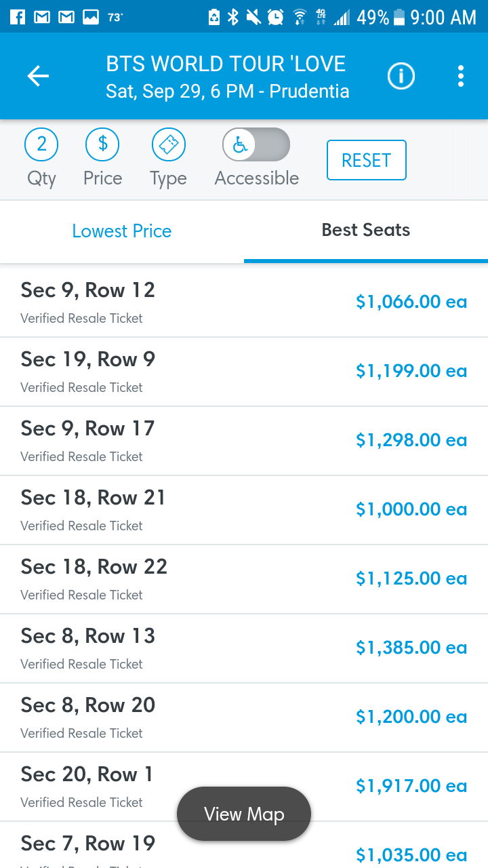
Task: Tap the Qty filter circle showing 2
Action: click(41, 144)
